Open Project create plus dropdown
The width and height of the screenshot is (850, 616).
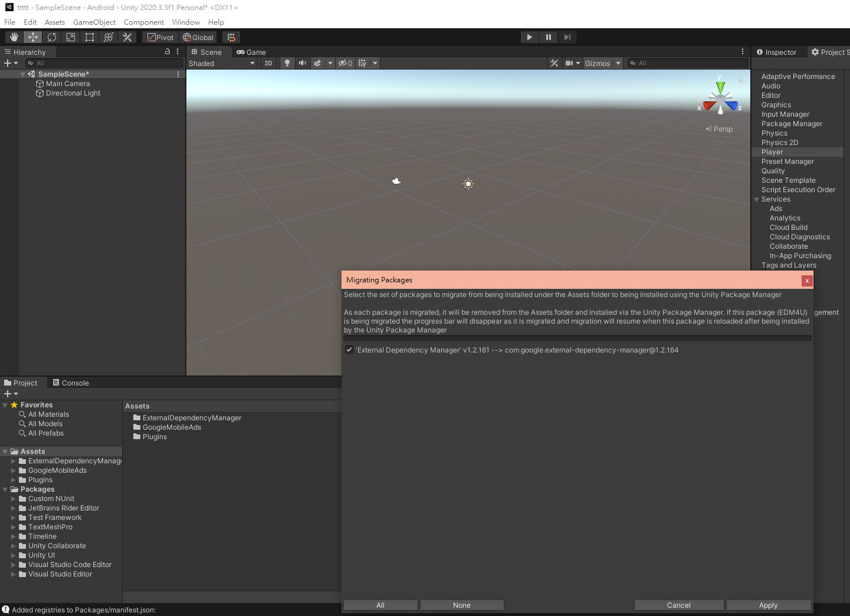11,394
